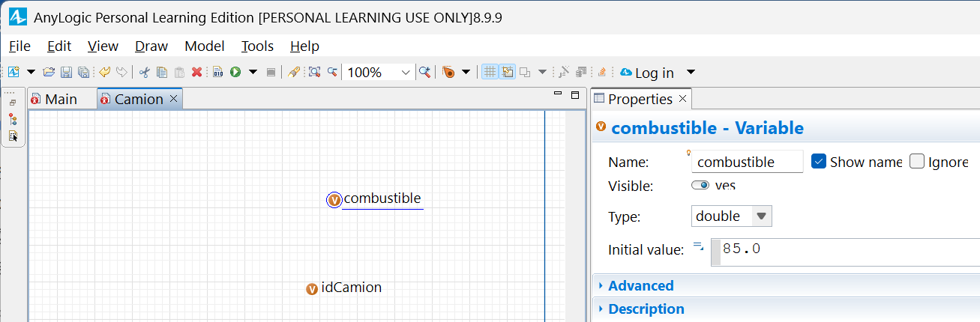The height and width of the screenshot is (322, 980).
Task: Click the Cut scissors icon
Action: click(144, 72)
